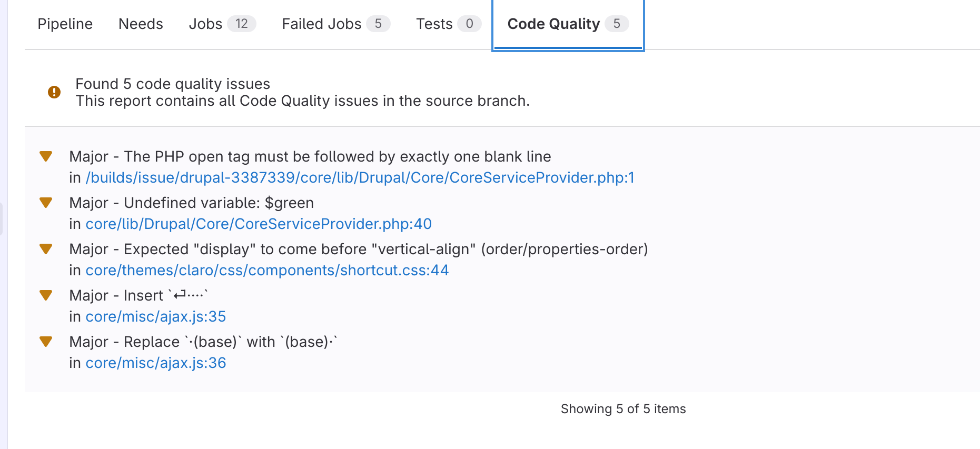Click the Major severity triangle for PHP open tag issue
The height and width of the screenshot is (449, 980).
pyautogui.click(x=46, y=156)
